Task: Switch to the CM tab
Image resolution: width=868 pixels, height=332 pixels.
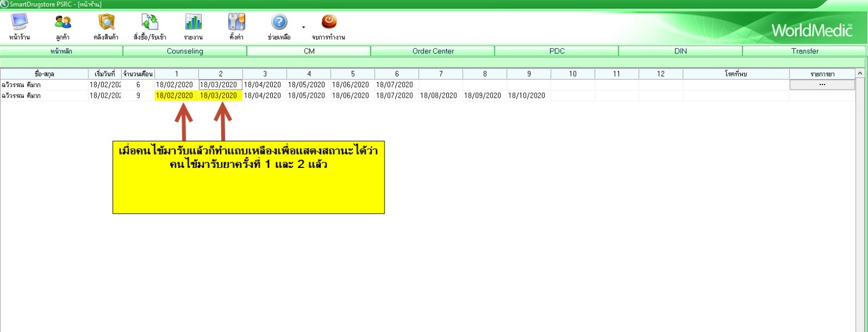Action: (x=308, y=51)
